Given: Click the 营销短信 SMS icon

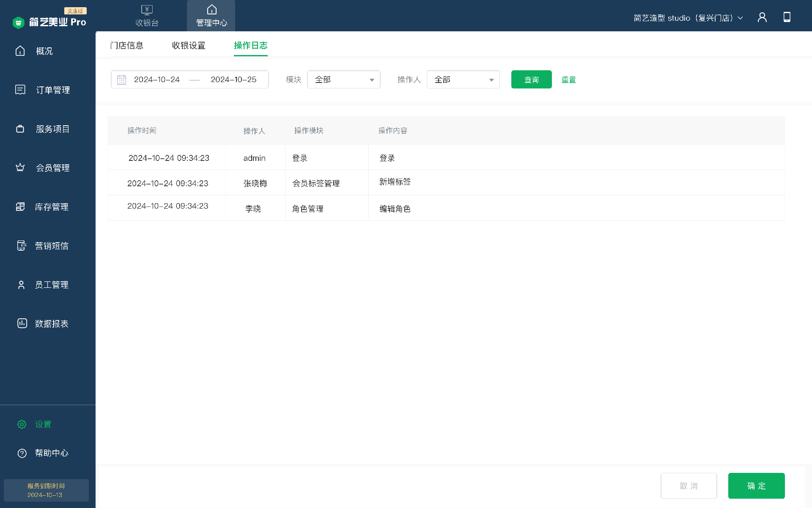Looking at the screenshot, I should [x=21, y=246].
